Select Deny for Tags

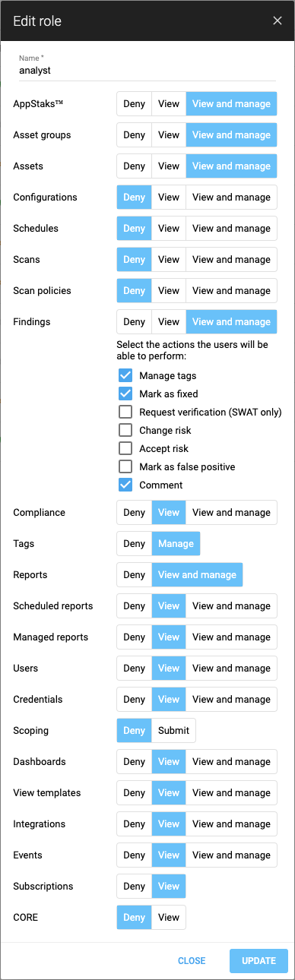[134, 543]
